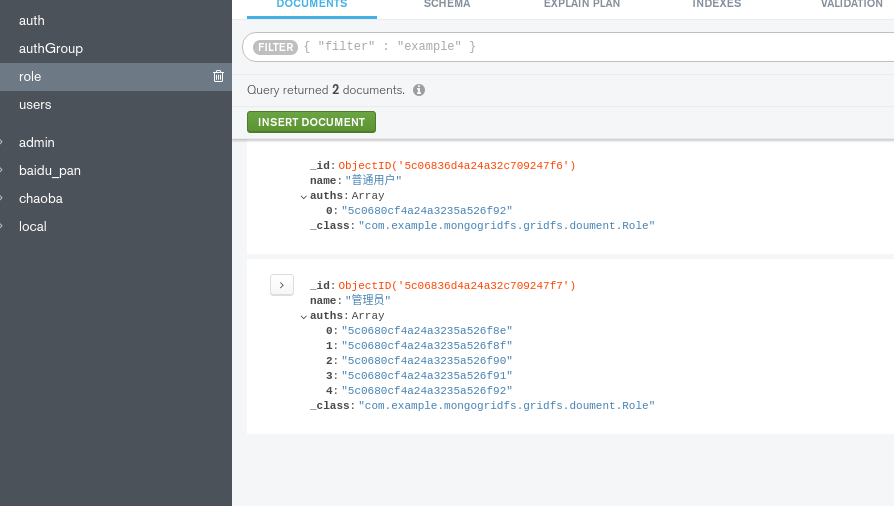894x506 pixels.
Task: Click the Filter label button
Action: pos(275,47)
